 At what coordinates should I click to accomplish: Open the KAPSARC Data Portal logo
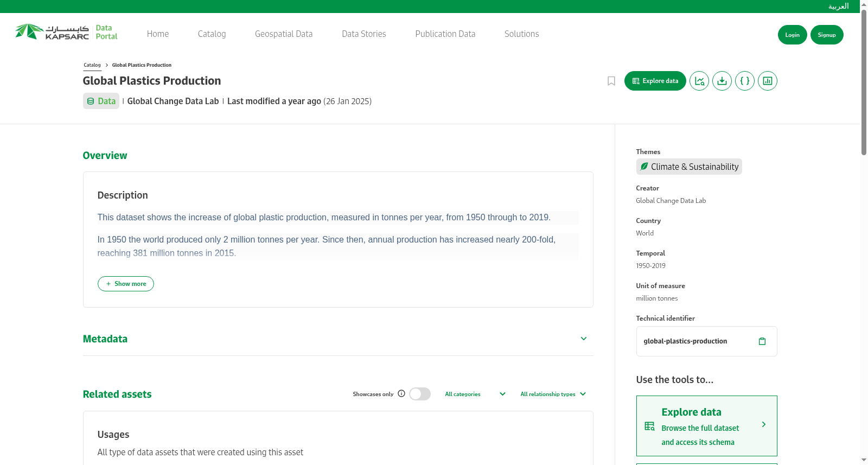tap(66, 32)
